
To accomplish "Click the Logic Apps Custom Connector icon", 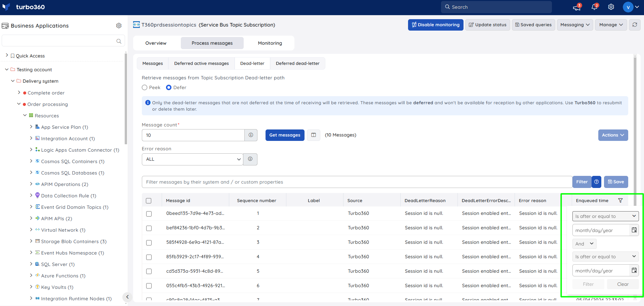I will [x=38, y=150].
